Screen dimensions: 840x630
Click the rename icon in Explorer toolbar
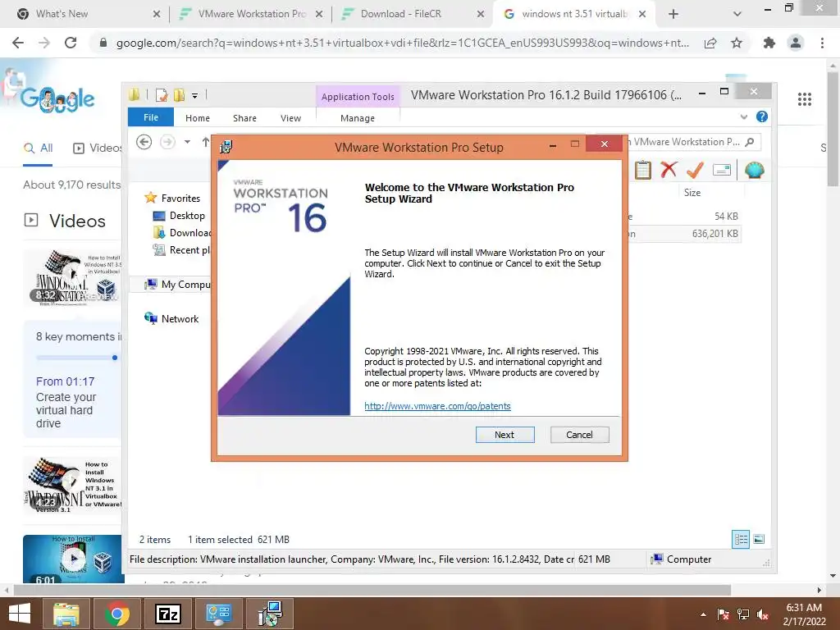pos(722,170)
